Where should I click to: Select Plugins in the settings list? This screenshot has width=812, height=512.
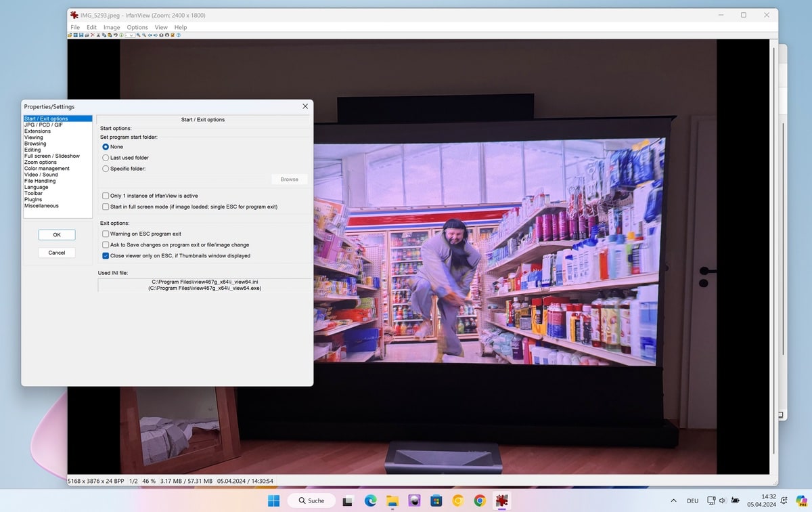[58, 200]
